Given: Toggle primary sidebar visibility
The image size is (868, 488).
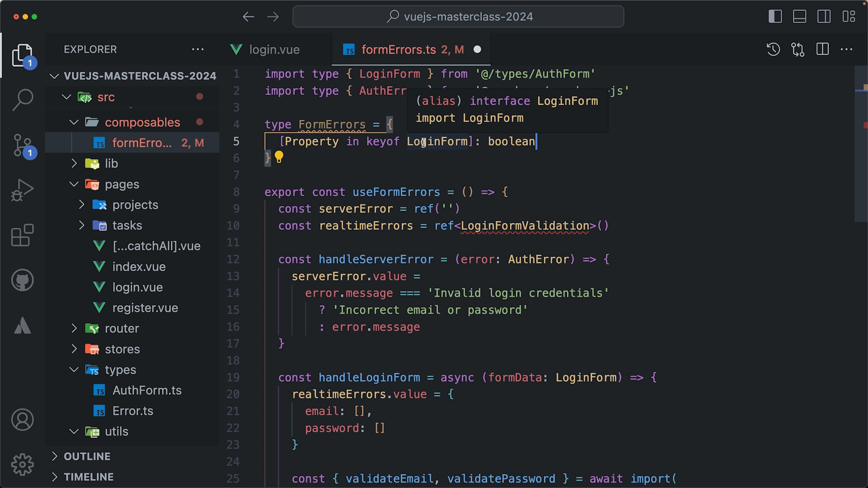Looking at the screenshot, I should tap(775, 17).
